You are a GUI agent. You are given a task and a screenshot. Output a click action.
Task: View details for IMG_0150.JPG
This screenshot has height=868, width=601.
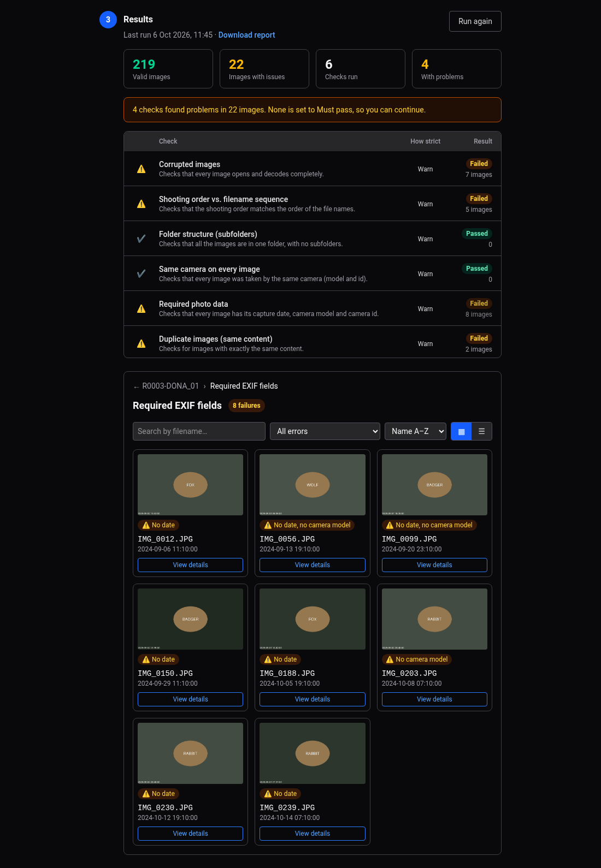tap(191, 699)
